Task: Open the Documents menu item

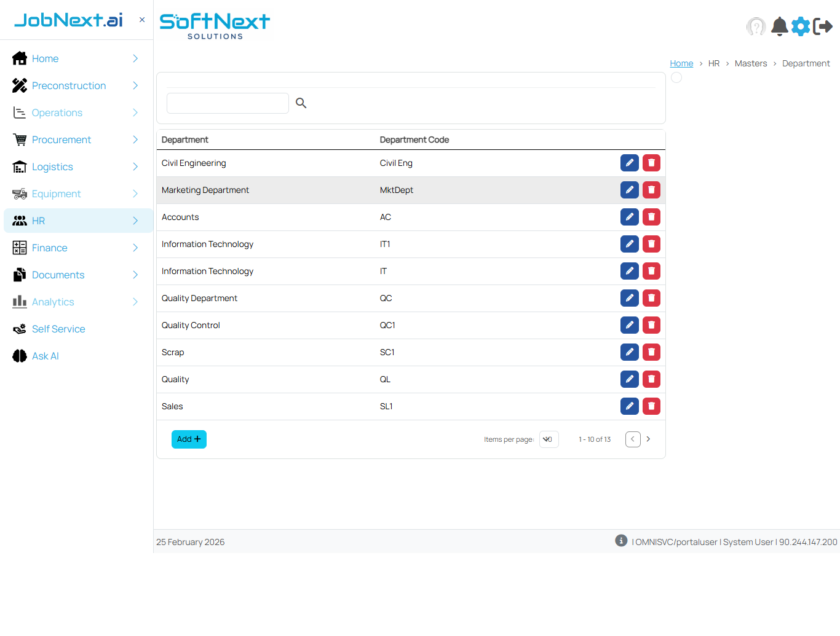Action: (58, 275)
